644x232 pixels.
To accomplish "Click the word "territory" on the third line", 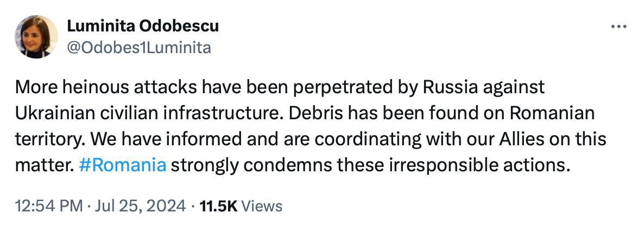I will pyautogui.click(x=46, y=139).
